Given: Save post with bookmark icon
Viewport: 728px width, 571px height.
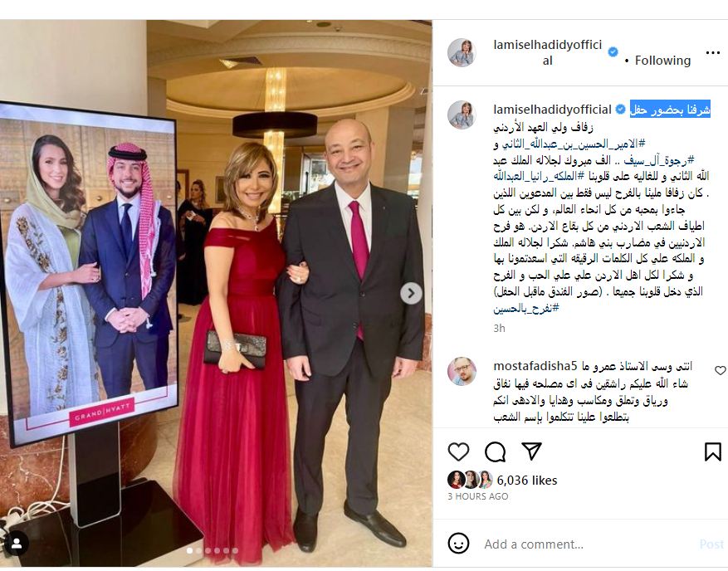Looking at the screenshot, I should click(713, 451).
